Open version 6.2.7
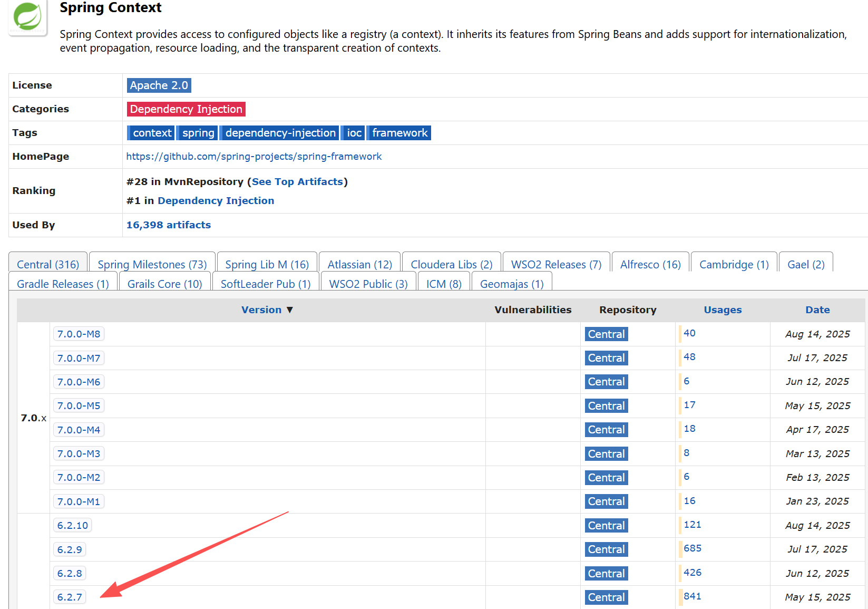868x609 pixels. coord(70,597)
